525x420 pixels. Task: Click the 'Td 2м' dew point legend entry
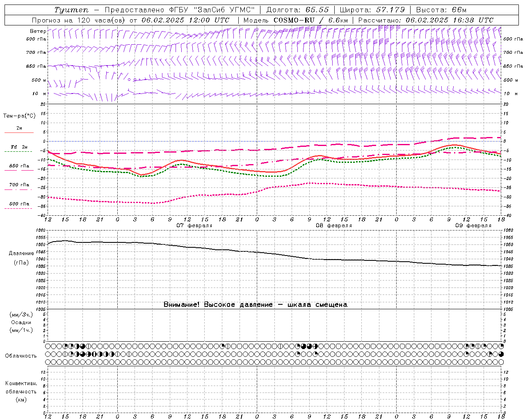click(x=19, y=147)
